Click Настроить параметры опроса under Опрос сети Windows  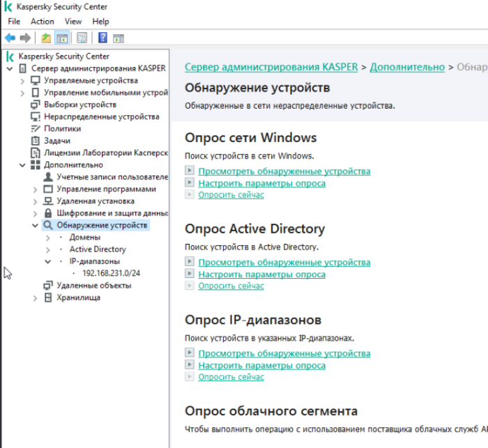(x=262, y=183)
